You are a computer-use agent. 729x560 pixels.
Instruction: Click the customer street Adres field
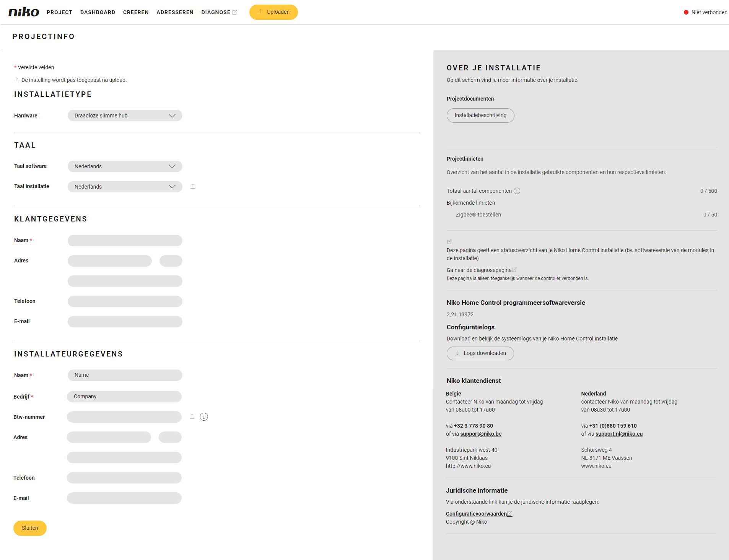pyautogui.click(x=110, y=261)
